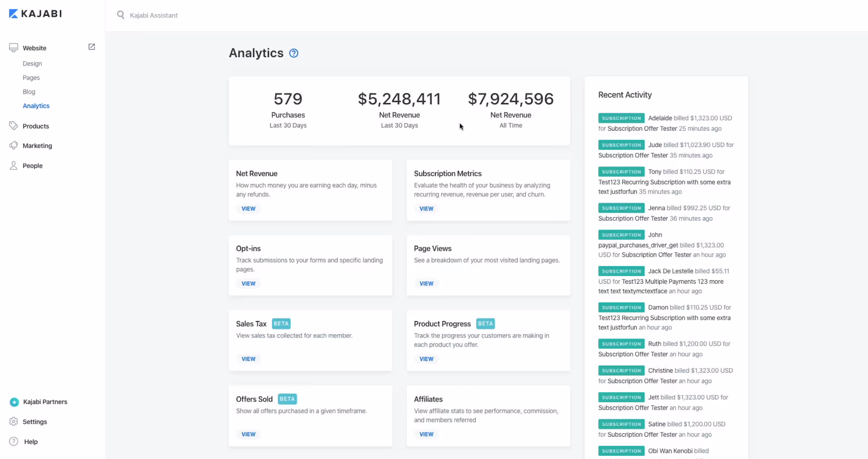Click Subscription badge beside Christine
The height and width of the screenshot is (459, 868).
pyautogui.click(x=621, y=371)
